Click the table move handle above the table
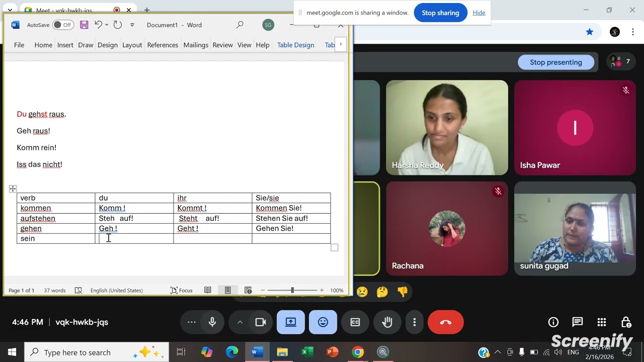644x362 pixels. (x=13, y=189)
